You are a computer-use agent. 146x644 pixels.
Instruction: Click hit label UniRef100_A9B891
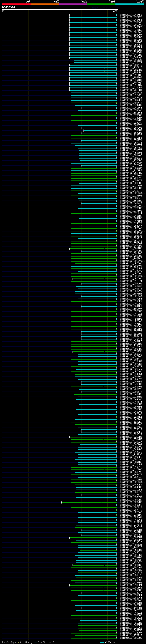coord(131,319)
